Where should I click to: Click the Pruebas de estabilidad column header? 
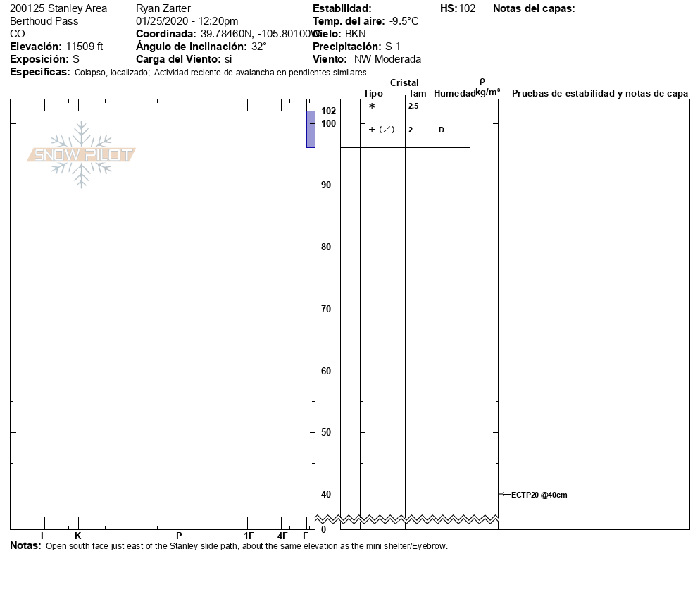pos(599,94)
